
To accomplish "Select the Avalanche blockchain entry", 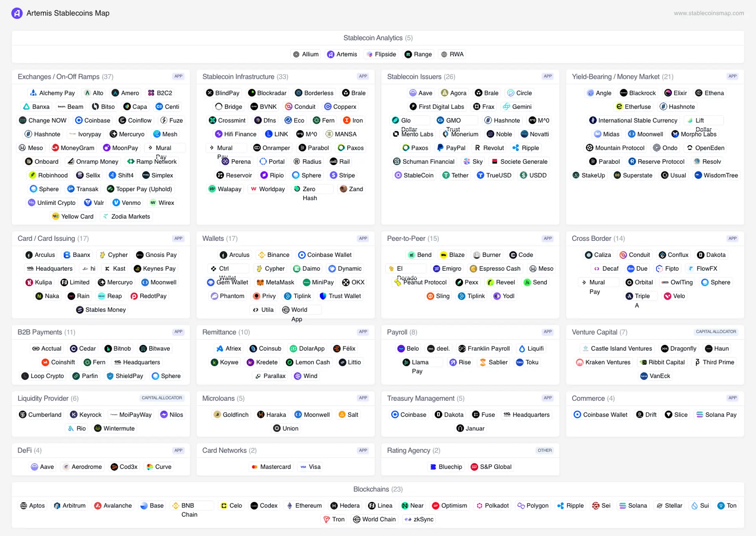I will point(113,506).
